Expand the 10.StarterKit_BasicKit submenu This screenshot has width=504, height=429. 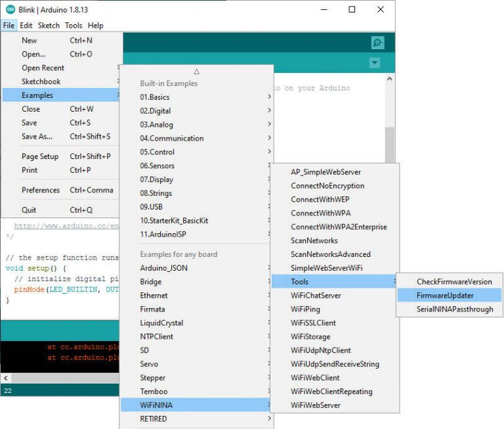(x=196, y=221)
